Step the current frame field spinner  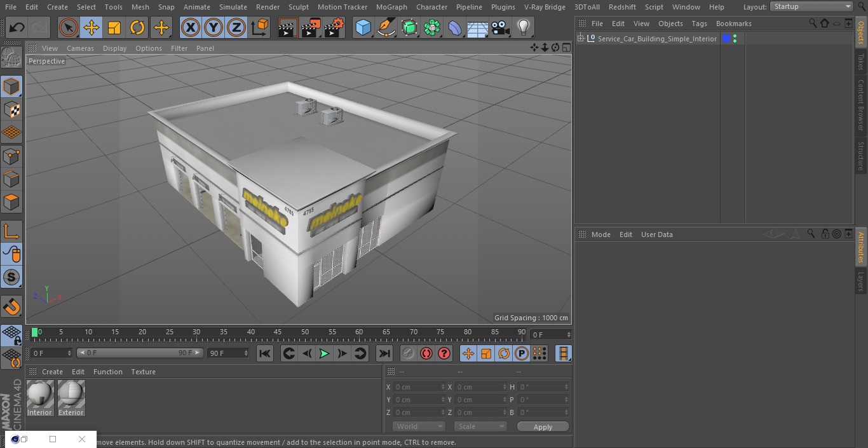pyautogui.click(x=568, y=334)
